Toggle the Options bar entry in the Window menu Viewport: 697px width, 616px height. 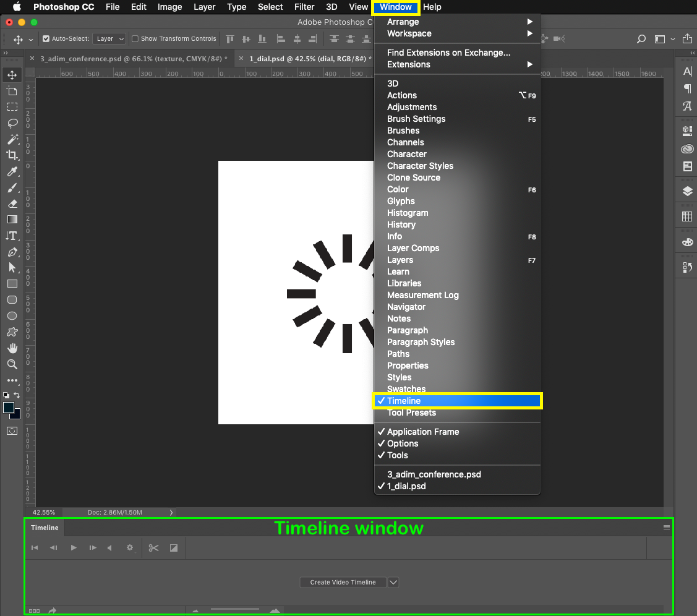[x=458, y=443]
